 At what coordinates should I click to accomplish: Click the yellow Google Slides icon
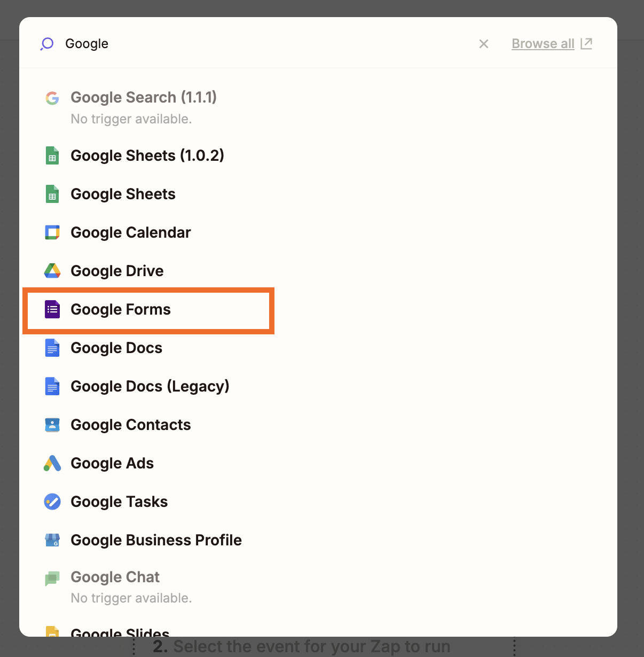[52, 632]
